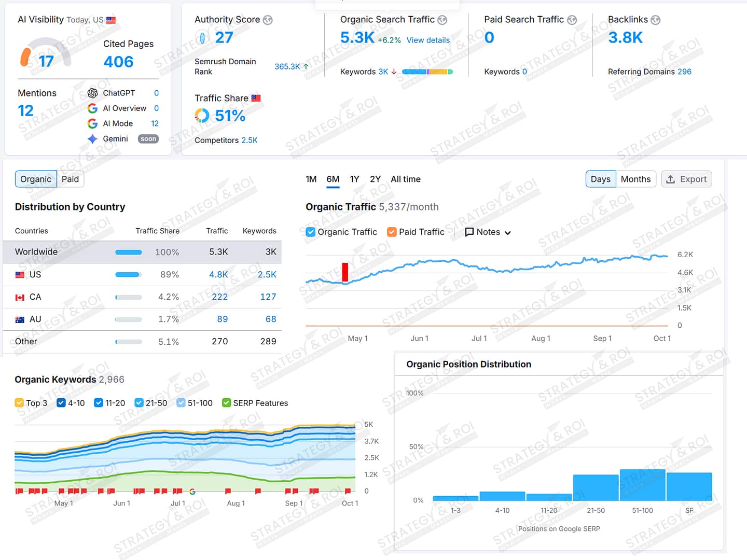The height and width of the screenshot is (560, 747).
Task: Open the View details link
Action: (428, 40)
